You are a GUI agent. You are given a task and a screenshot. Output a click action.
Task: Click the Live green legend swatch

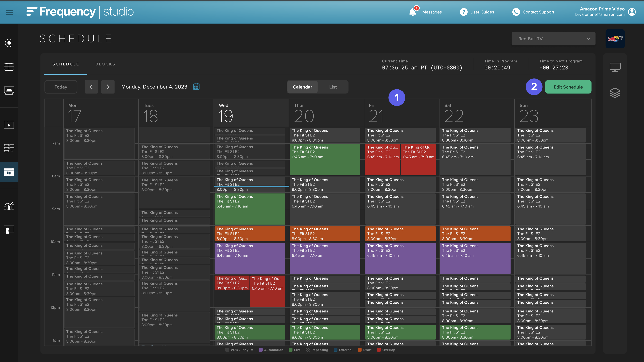click(x=290, y=350)
